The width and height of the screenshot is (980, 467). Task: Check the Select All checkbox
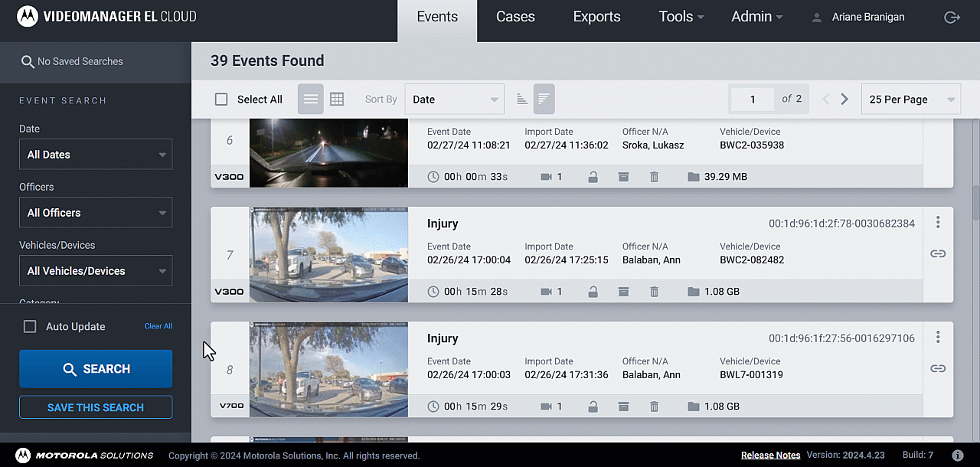point(221,100)
